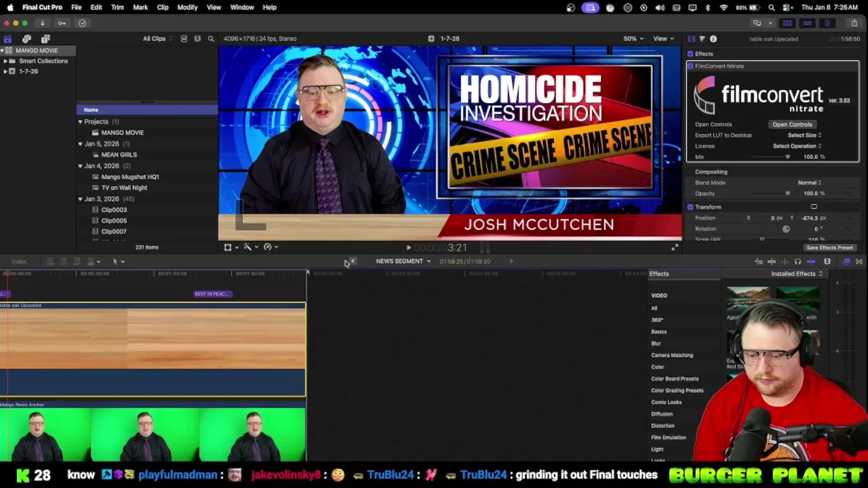Open the Video inspector tab icon
The height and width of the screenshot is (488, 868).
[691, 39]
